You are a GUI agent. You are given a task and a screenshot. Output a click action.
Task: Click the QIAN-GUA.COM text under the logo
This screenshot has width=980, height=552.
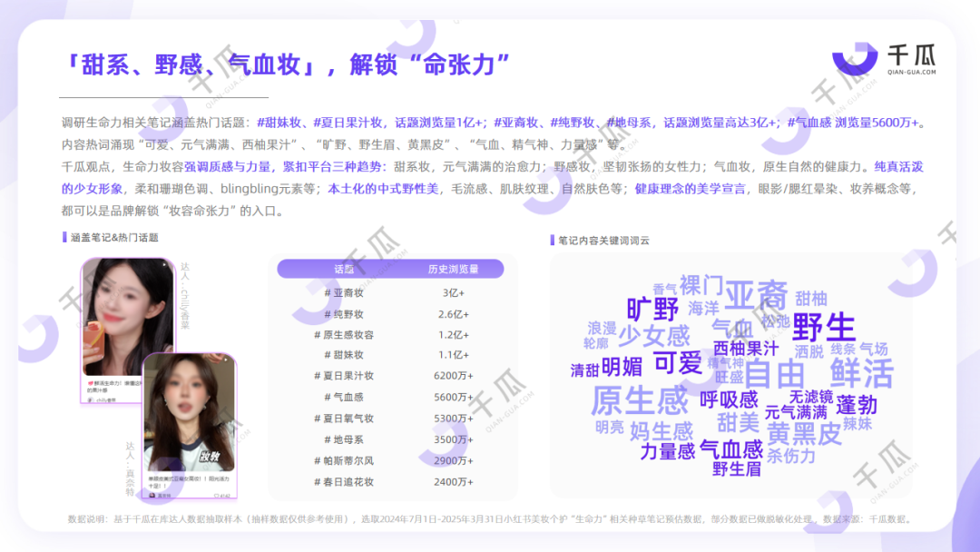tap(912, 72)
